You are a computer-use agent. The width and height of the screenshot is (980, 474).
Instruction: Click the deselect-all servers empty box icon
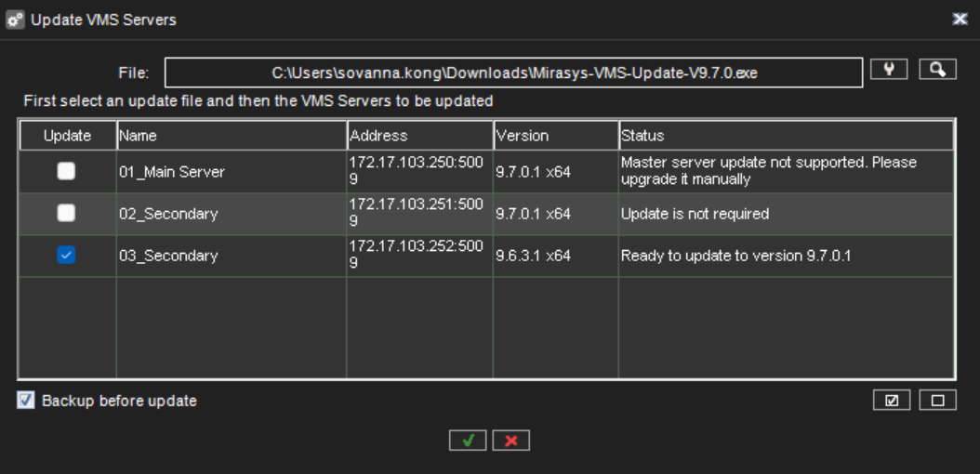pos(937,401)
